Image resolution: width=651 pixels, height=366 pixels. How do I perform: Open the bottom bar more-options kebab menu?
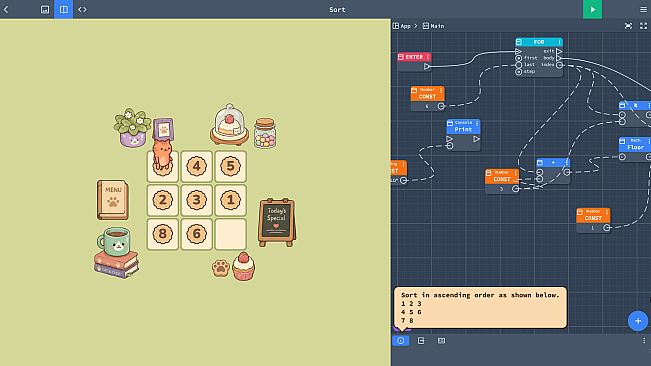[x=644, y=341]
